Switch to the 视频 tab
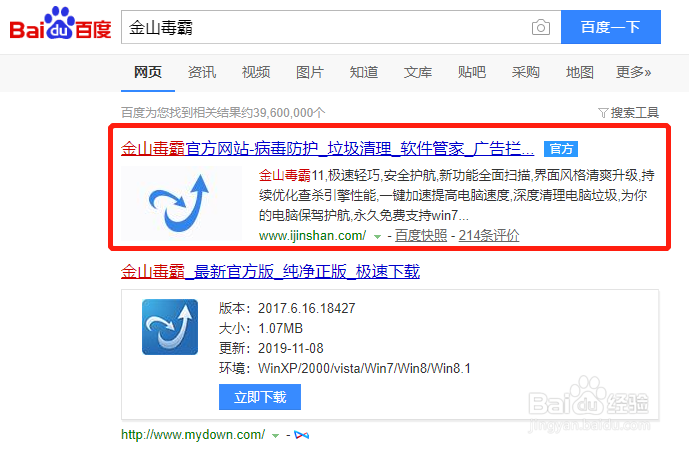689x449 pixels. tap(256, 72)
